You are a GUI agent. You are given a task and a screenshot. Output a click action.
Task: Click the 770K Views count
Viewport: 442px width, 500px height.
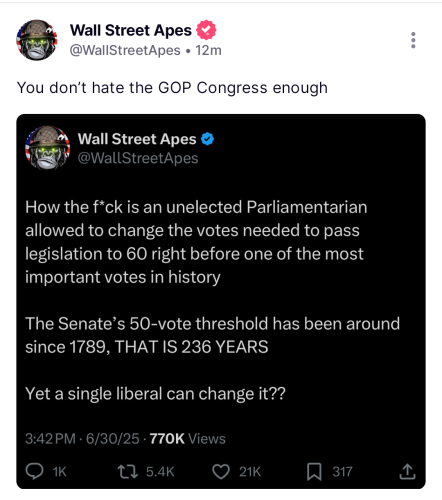188,439
